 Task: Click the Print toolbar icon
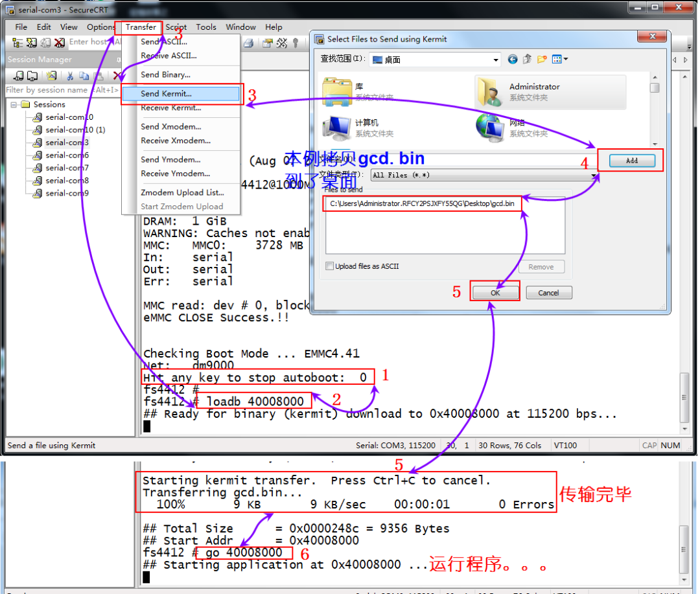pyautogui.click(x=249, y=43)
